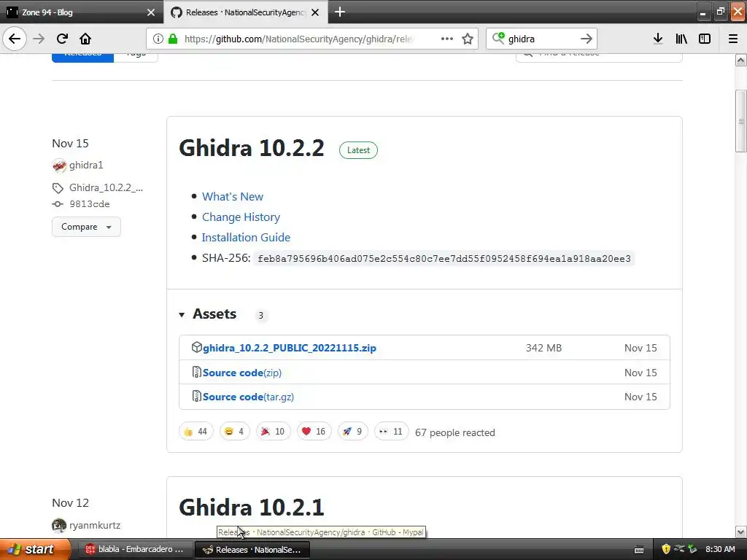Toggle the hooray reaction with 10
747x560 pixels.
(x=273, y=432)
